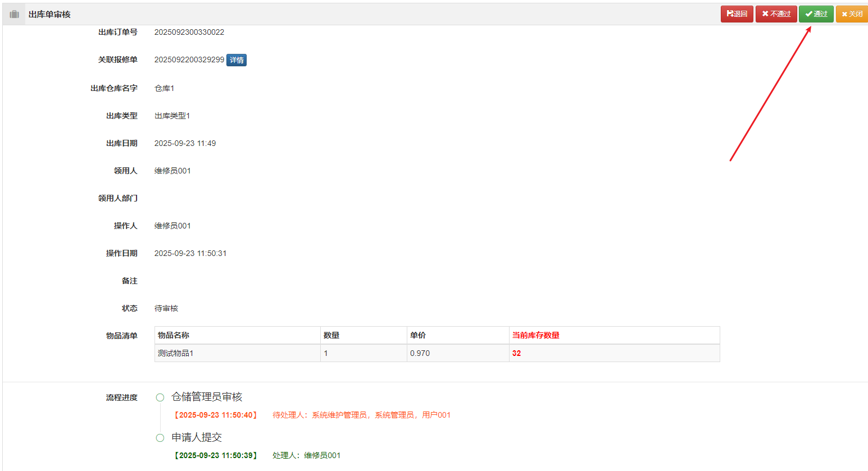
Task: Click the briefcase icon beside 出库单审核
Action: point(15,14)
